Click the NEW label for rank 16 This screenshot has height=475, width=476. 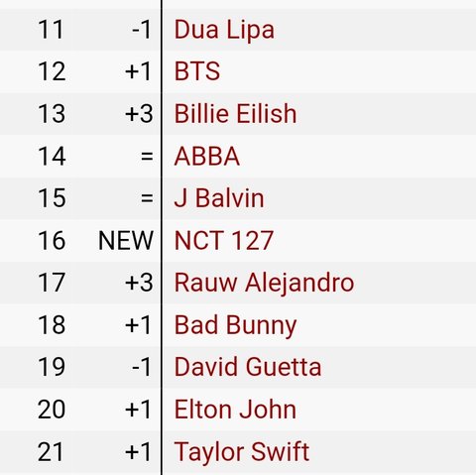(x=126, y=240)
